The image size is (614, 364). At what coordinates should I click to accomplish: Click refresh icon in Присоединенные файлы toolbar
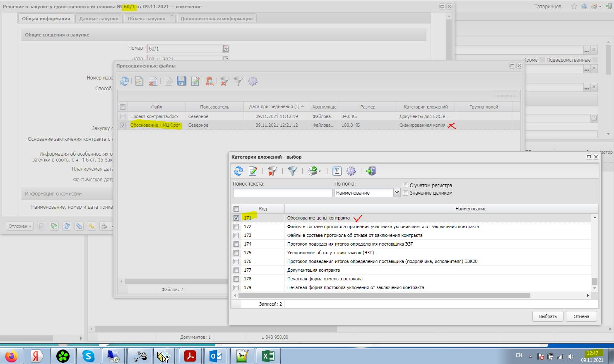[125, 81]
